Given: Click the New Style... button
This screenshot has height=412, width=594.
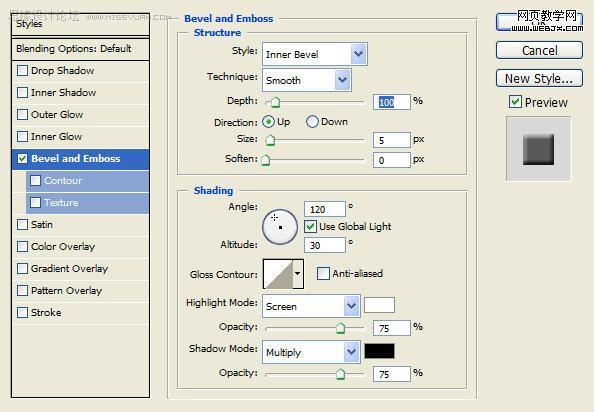Looking at the screenshot, I should click(x=539, y=78).
